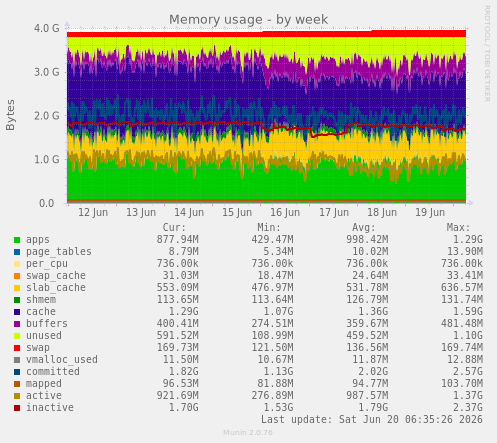Viewport: 497px width, 443px height.
Task: Select the 'committed' legend label
Action: (53, 372)
